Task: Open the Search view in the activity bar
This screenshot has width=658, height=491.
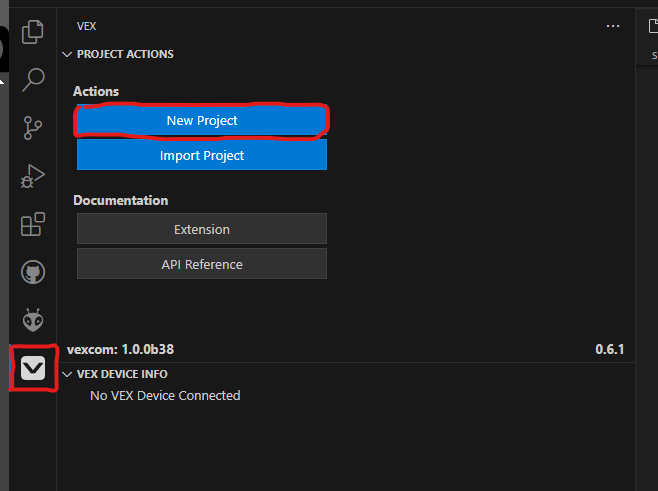Action: point(33,80)
